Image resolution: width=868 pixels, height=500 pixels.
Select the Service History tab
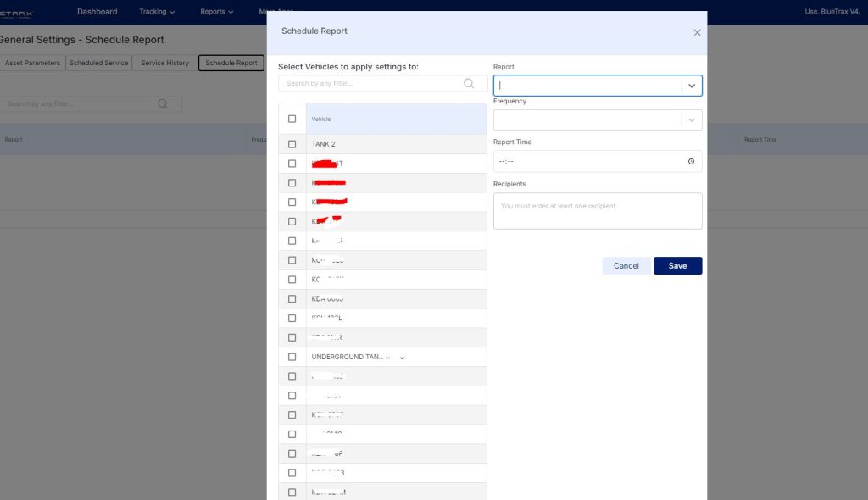pos(164,63)
